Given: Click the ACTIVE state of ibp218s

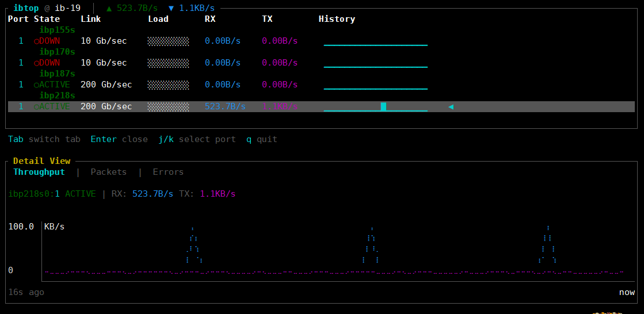Looking at the screenshot, I should click(52, 106).
